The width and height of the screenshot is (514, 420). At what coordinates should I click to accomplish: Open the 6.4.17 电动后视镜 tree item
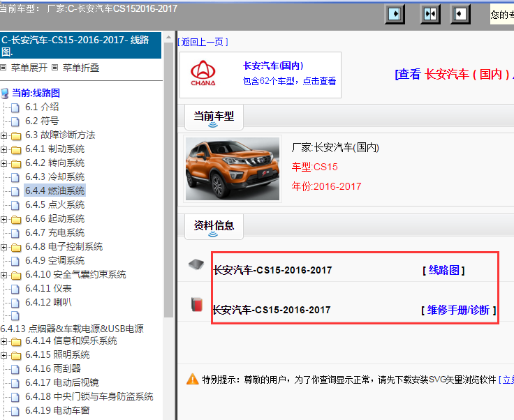pyautogui.click(x=61, y=382)
